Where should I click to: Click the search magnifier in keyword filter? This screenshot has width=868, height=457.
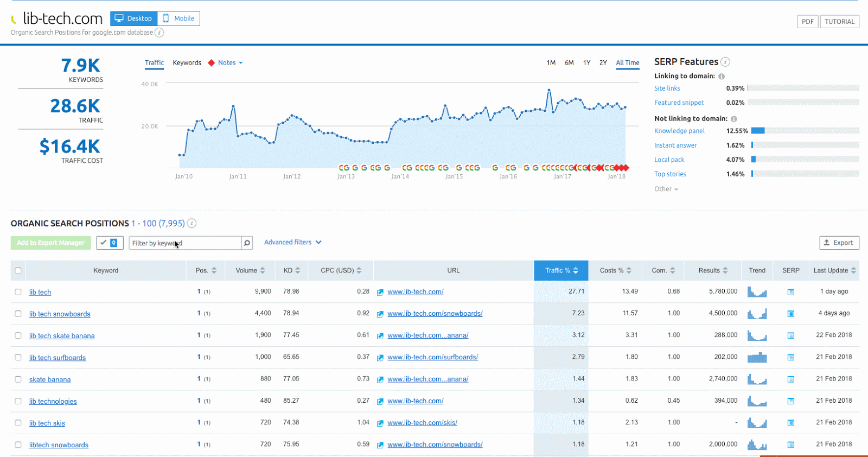pyautogui.click(x=247, y=243)
